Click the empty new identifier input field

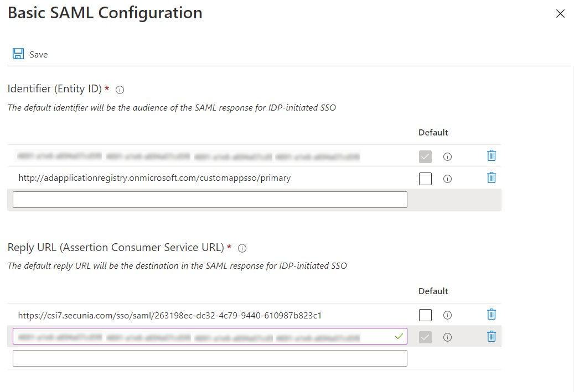tap(210, 200)
